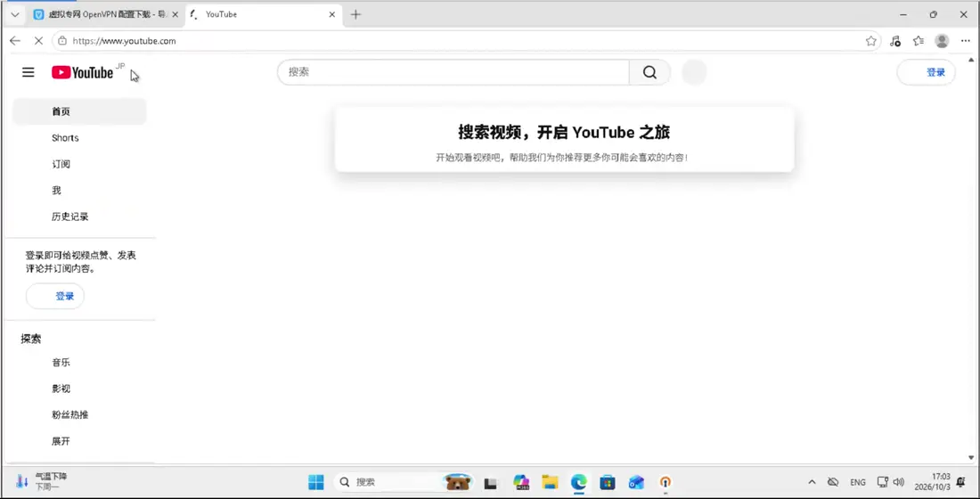Close the YouTube tab
The width and height of the screenshot is (980, 499).
pyautogui.click(x=332, y=14)
